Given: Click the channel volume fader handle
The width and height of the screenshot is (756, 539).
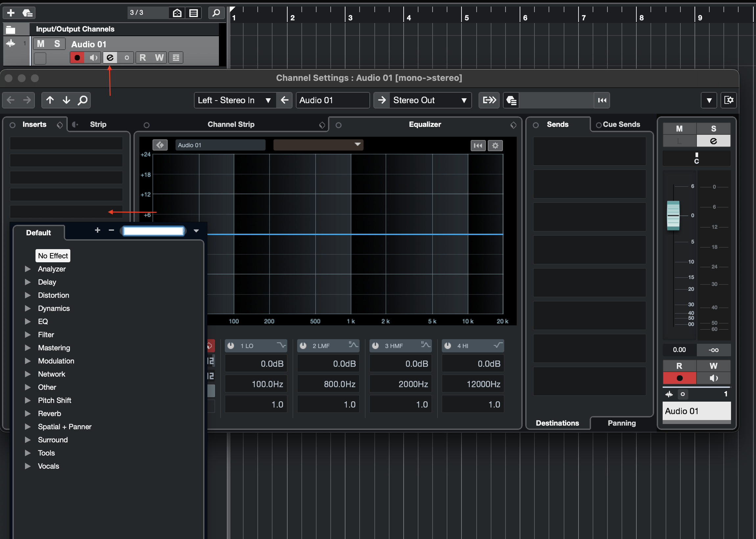Looking at the screenshot, I should [x=673, y=215].
